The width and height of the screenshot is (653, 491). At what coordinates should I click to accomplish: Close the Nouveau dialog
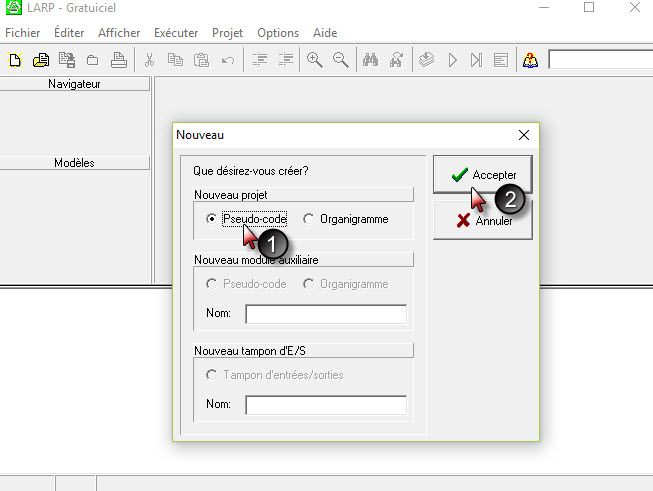point(524,135)
